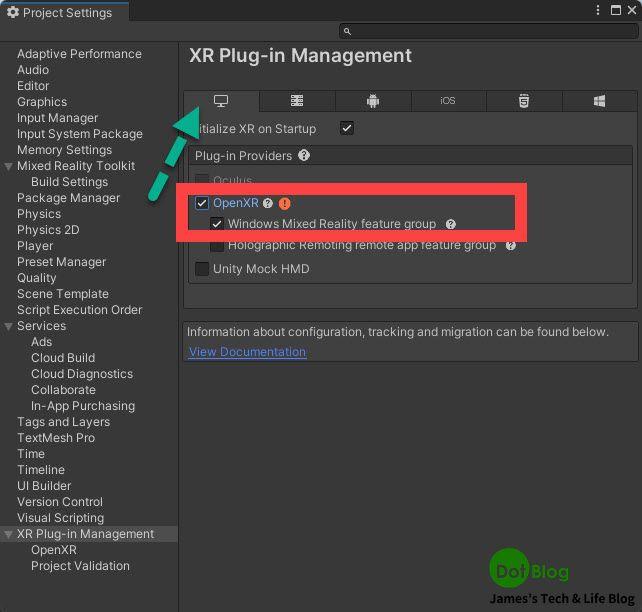Collapse the XR Plug-in Management tree node

8,535
